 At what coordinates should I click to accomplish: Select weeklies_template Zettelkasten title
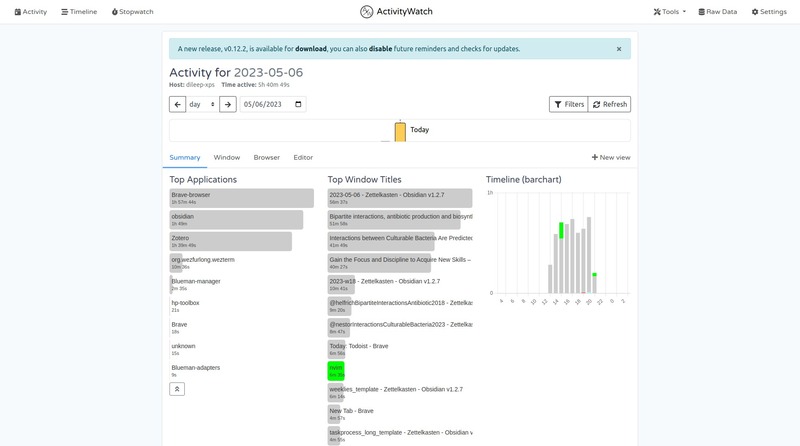(x=395, y=392)
